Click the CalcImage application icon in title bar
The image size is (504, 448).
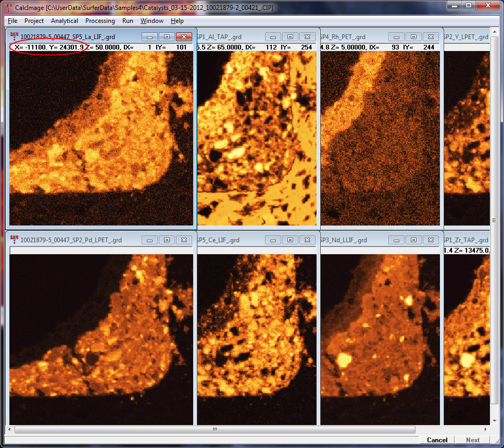[x=8, y=8]
